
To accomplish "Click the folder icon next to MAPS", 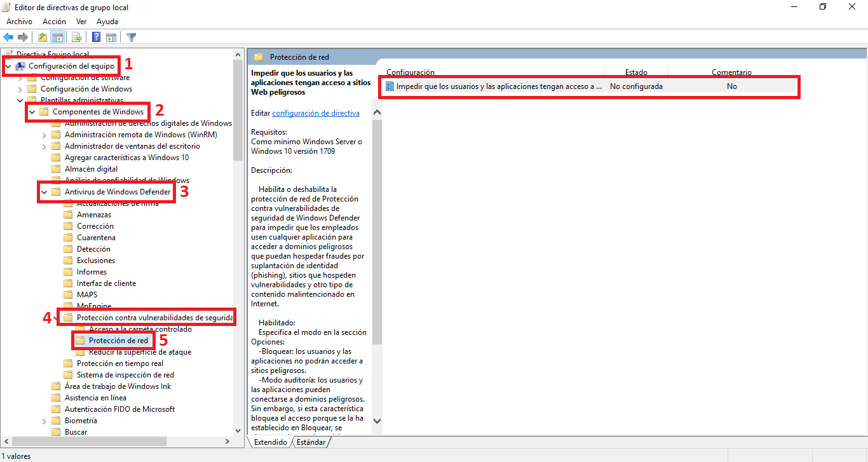I will (x=69, y=295).
